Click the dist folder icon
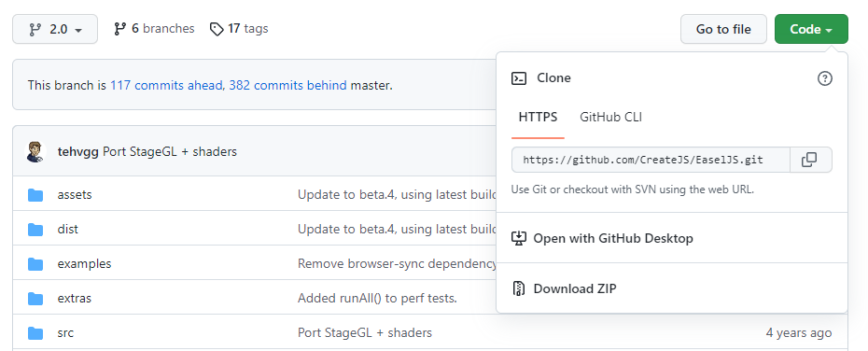This screenshot has width=868, height=351. point(35,230)
